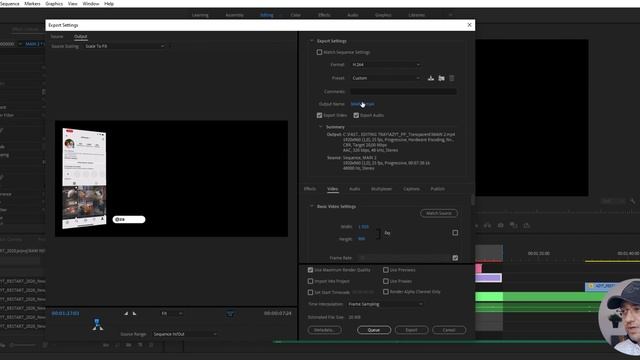Screen dimensions: 640x360
Task: Toggle the width-height link bracket icon
Action: point(378,233)
